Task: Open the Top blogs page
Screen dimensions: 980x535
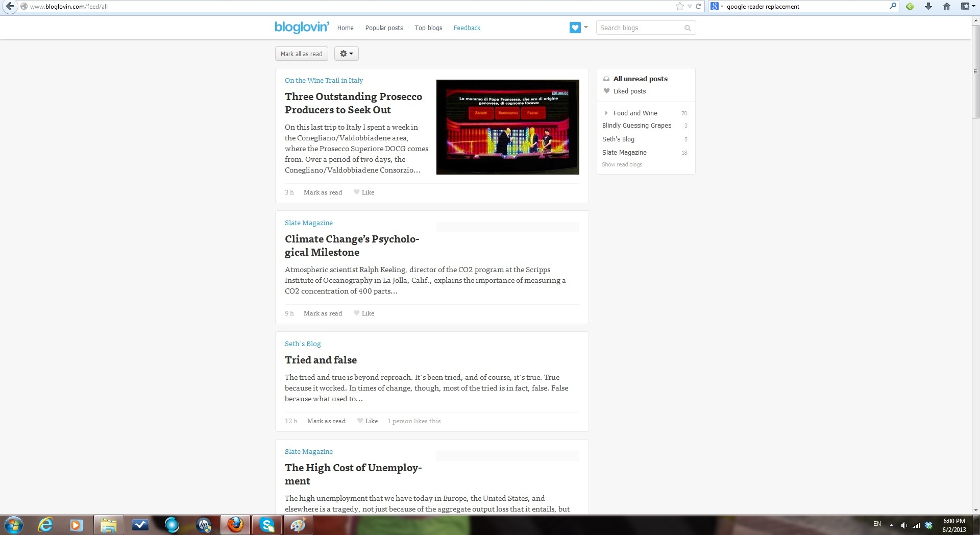Action: point(428,28)
